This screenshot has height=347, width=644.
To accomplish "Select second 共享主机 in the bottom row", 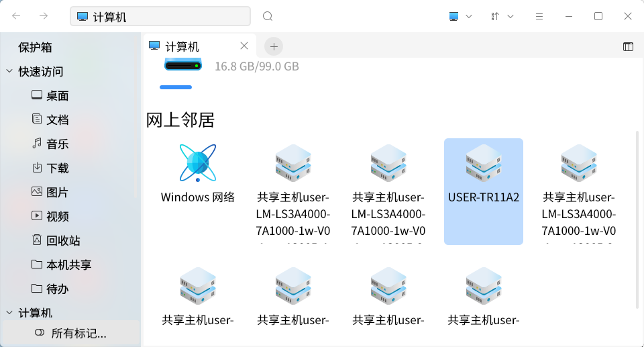I will pyautogui.click(x=293, y=297).
